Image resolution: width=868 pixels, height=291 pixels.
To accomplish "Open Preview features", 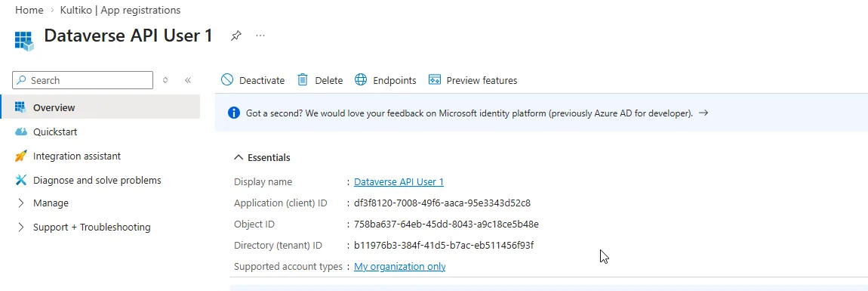I will pyautogui.click(x=472, y=80).
